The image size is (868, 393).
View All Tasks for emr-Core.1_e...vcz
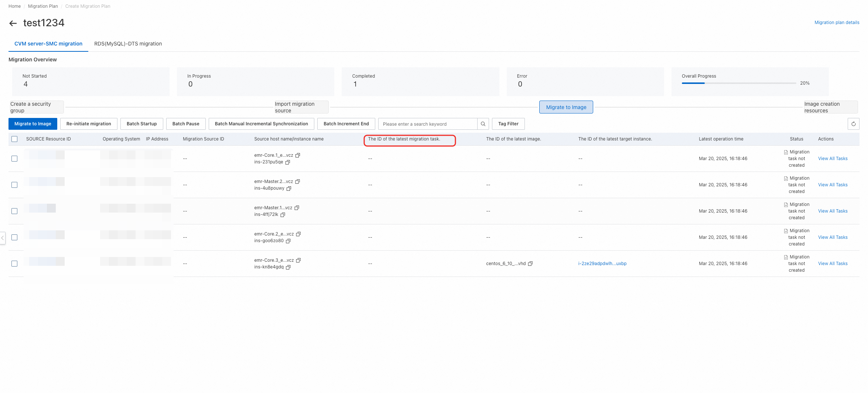833,159
